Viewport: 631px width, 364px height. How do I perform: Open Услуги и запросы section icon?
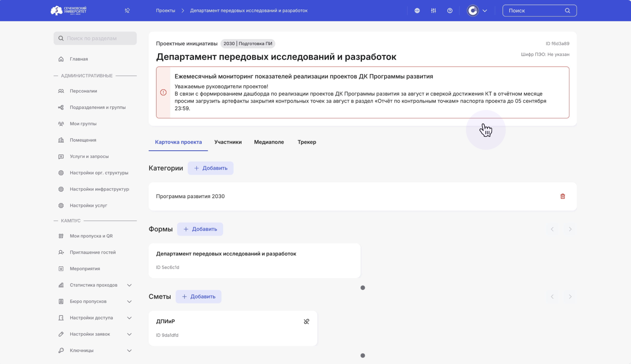[x=61, y=156]
